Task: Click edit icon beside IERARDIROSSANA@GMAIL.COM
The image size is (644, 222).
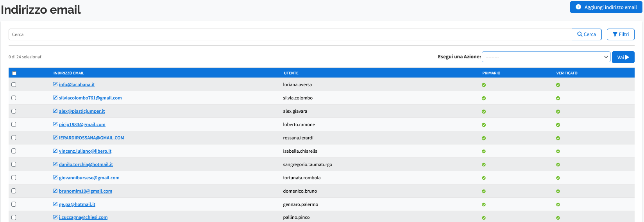Action: [x=55, y=137]
